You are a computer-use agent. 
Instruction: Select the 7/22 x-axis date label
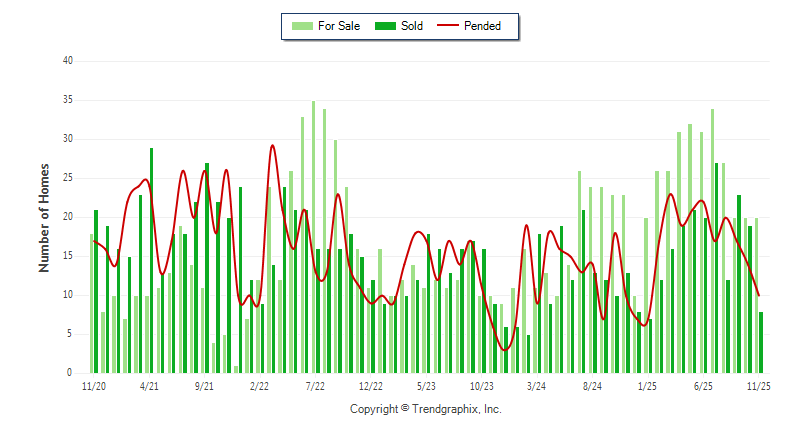click(315, 385)
